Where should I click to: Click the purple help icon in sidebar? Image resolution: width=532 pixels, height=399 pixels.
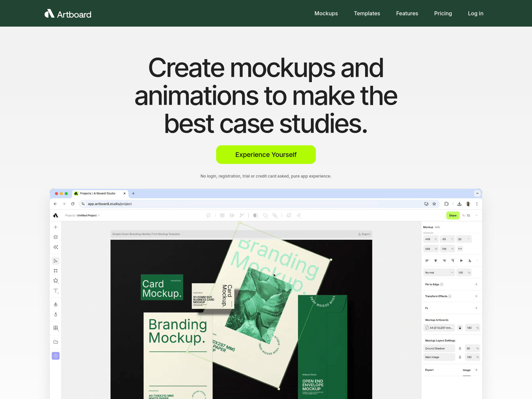[x=56, y=356]
